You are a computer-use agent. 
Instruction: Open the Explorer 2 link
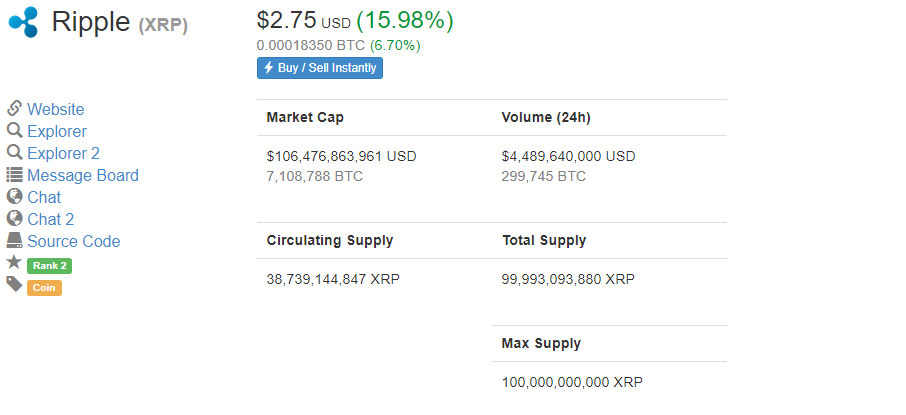coord(64,153)
